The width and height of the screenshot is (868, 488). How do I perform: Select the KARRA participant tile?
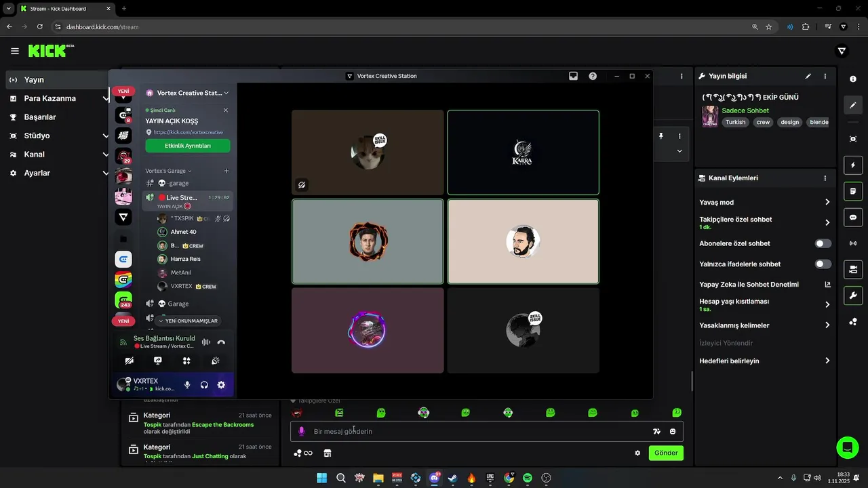(523, 152)
